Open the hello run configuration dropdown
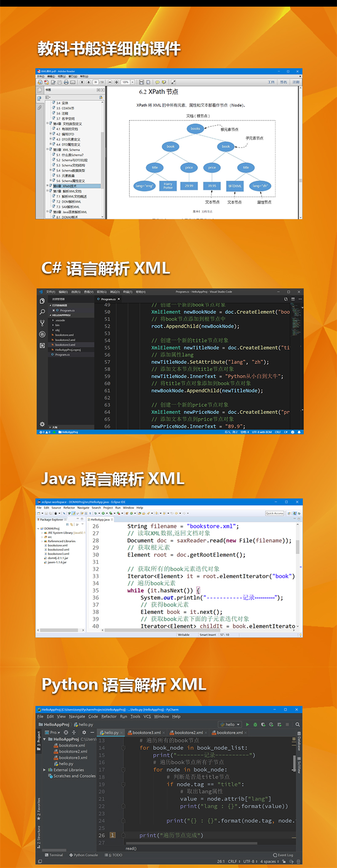The image size is (337, 868). tap(230, 725)
